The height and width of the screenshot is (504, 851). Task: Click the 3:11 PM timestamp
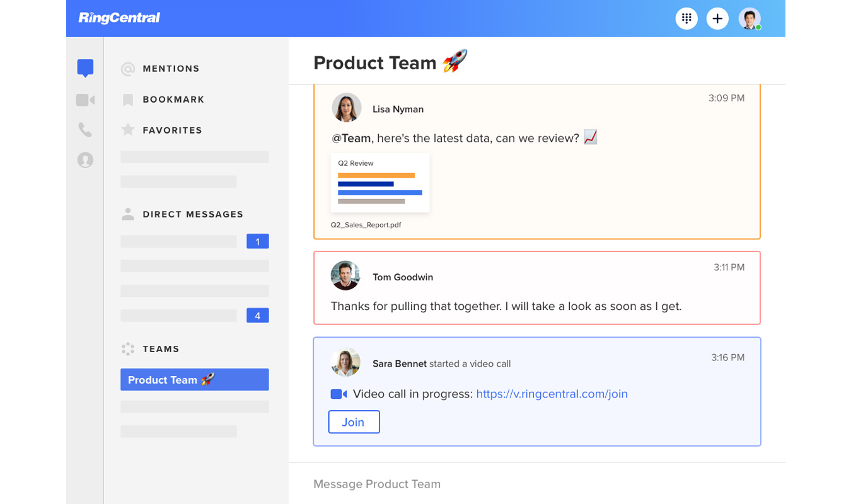point(729,267)
